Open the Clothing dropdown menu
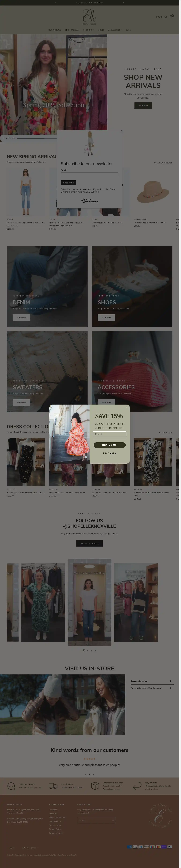The height and width of the screenshot is (868, 181). pos(89,30)
